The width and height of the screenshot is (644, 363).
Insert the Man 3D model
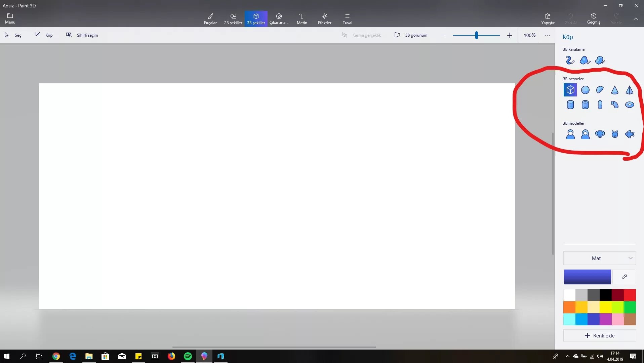tap(570, 134)
